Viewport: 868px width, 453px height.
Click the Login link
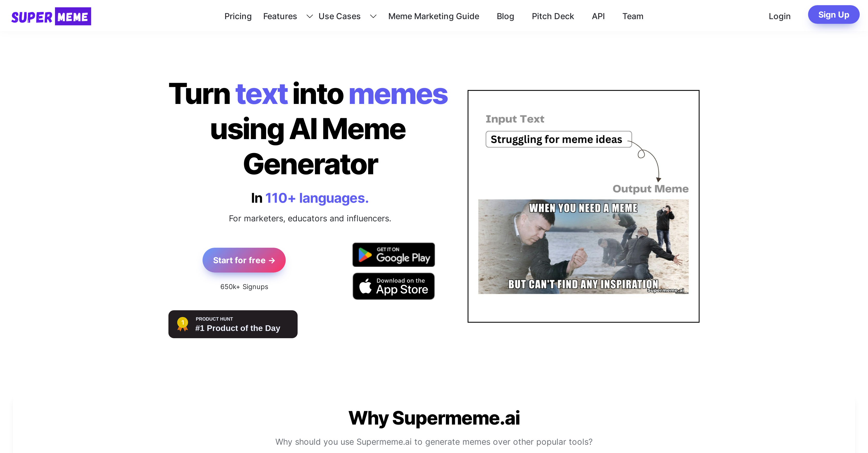pos(780,16)
